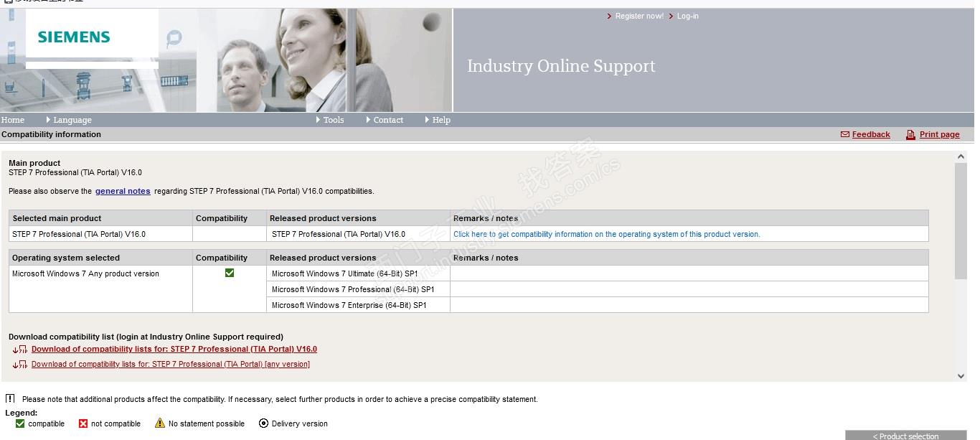Click the Main product heading text

coord(34,163)
